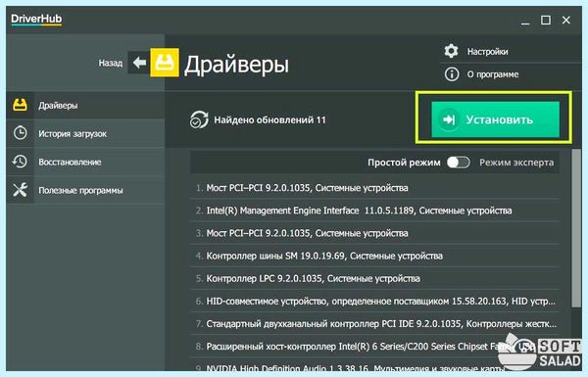Image resolution: width=588 pixels, height=377 pixels.
Task: Select Контроллер шины SM 19.0.19.69 row
Action: point(374,256)
